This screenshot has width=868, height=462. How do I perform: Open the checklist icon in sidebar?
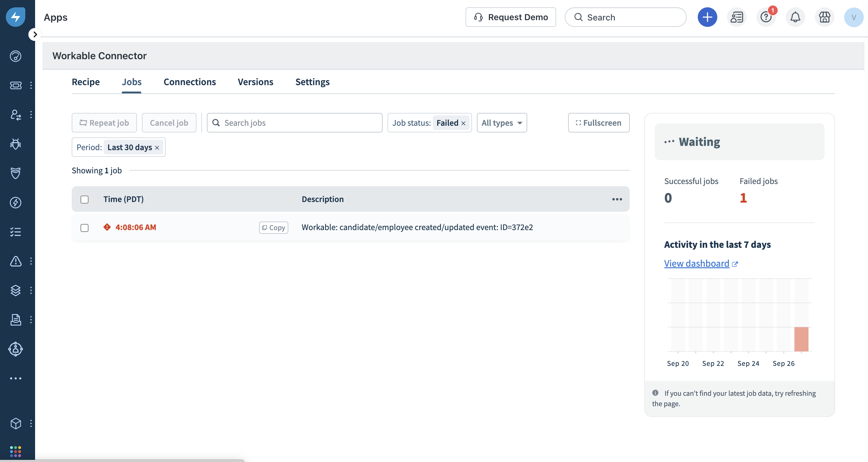click(x=16, y=232)
